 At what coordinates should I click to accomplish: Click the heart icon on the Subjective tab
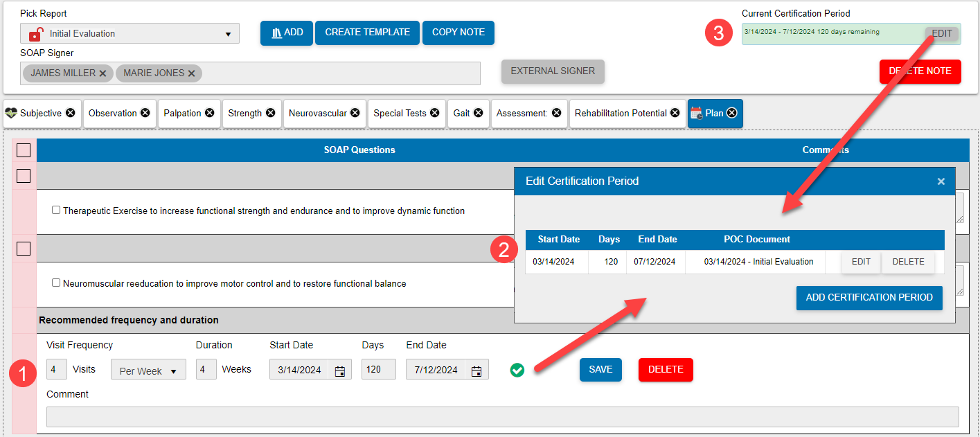click(12, 113)
